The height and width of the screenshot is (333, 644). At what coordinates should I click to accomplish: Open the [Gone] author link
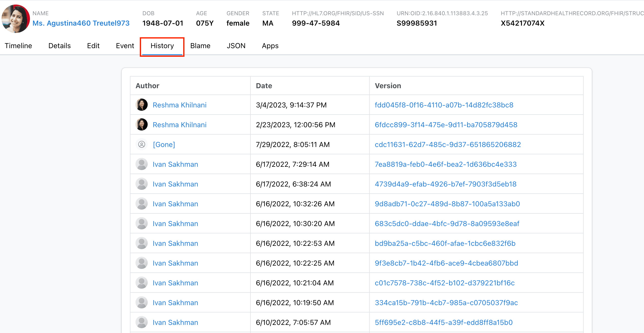[164, 144]
